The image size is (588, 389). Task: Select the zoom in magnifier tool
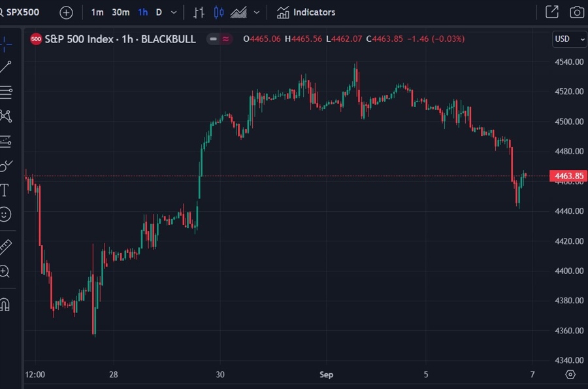click(5, 271)
